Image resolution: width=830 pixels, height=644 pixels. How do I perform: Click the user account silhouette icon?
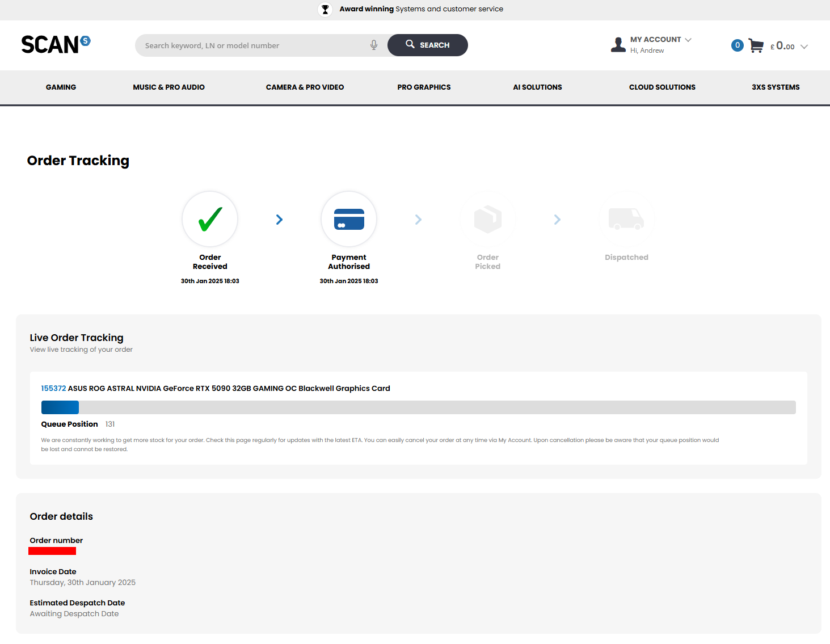point(618,45)
